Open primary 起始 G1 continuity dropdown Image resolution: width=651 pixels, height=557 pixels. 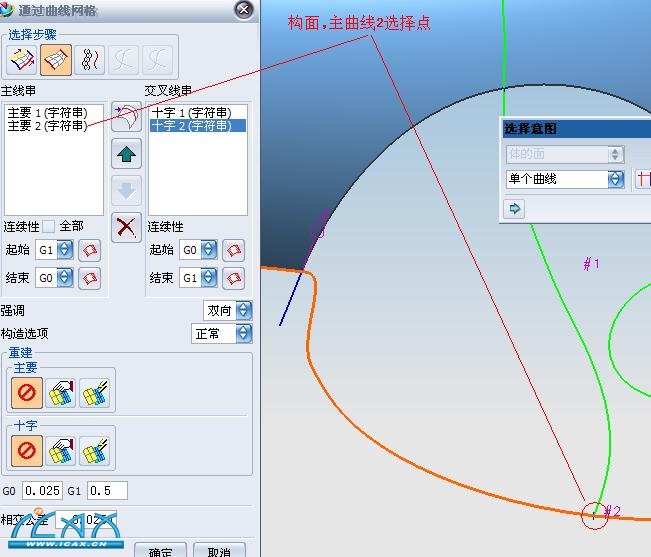[65, 250]
